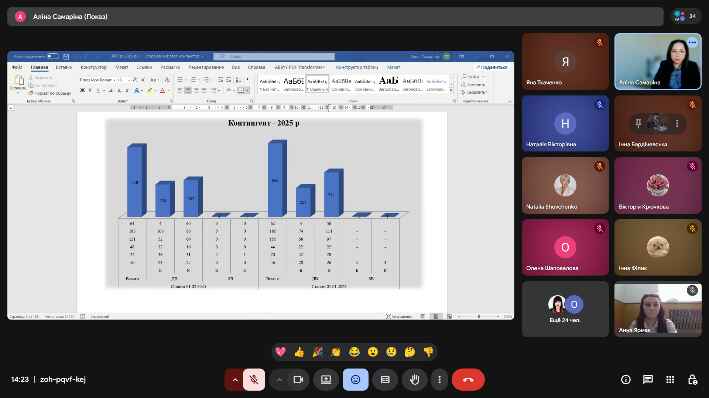Open the tile showing 24 more participants
This screenshot has height=398, width=709.
click(565, 309)
